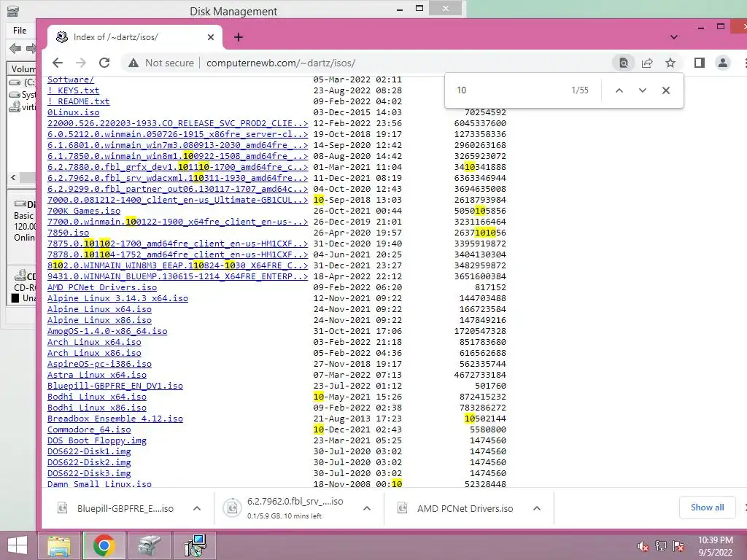Download Bluepill-GBPFRE_EN_DV1.iso from the listing
Screen dimensions: 747x560
tap(115, 386)
